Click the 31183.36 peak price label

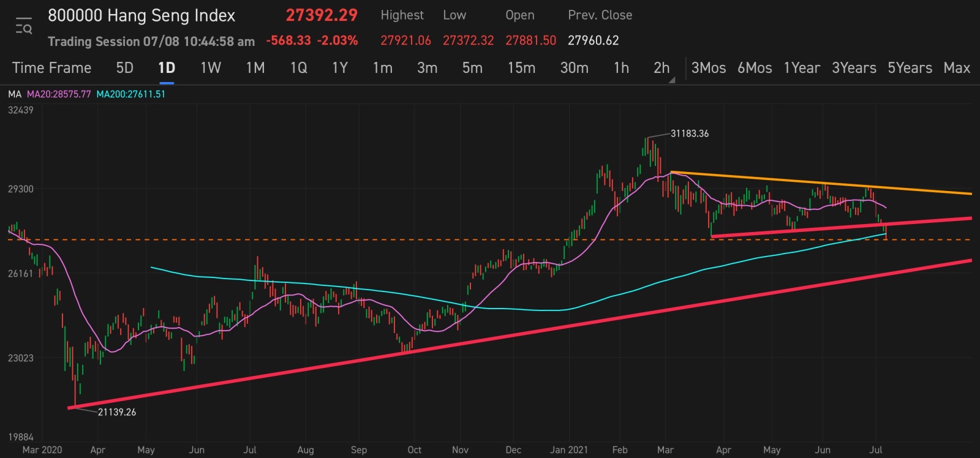[690, 133]
